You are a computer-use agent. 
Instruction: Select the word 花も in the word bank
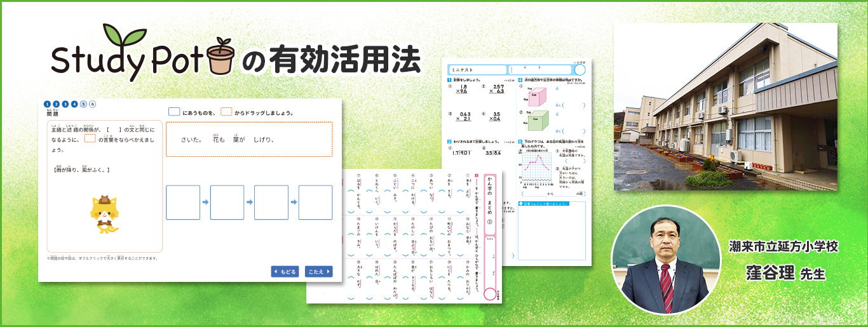219,140
